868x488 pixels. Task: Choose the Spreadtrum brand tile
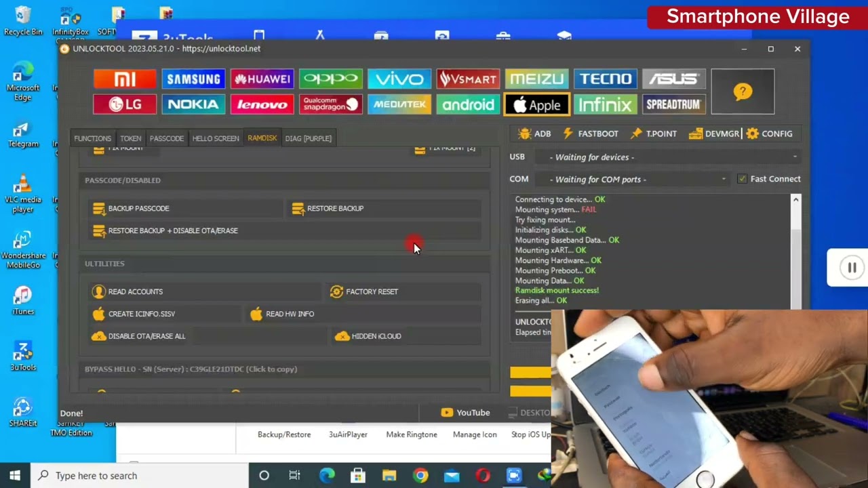(x=674, y=104)
